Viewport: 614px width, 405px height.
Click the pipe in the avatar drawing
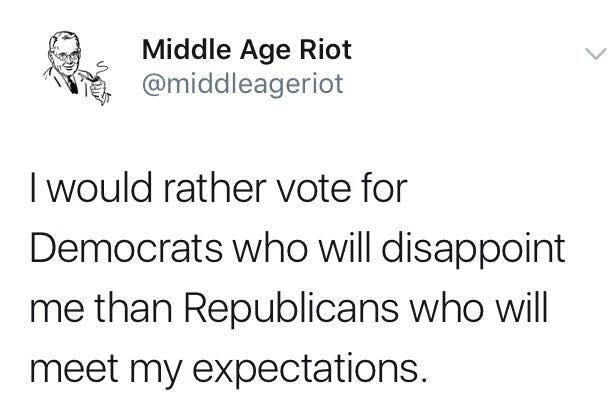pos(89,76)
